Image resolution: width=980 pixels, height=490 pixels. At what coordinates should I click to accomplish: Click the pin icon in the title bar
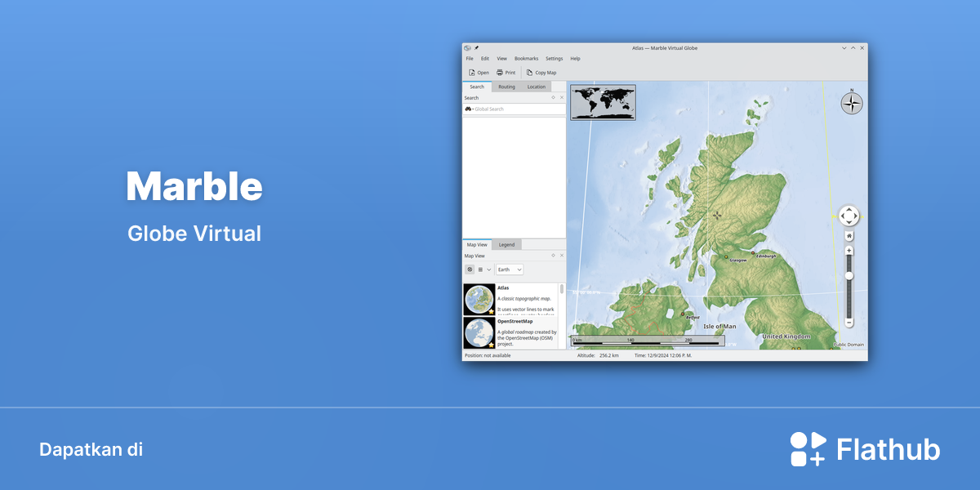click(x=476, y=48)
